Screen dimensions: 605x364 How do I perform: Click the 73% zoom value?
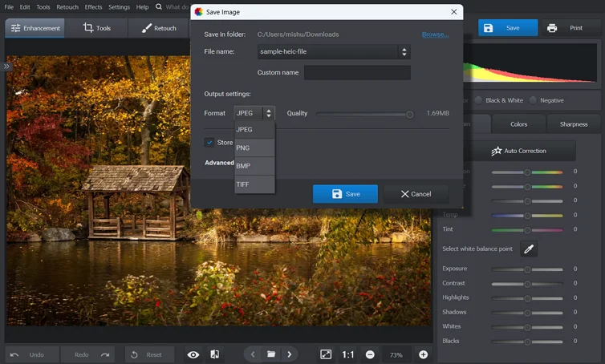[396, 354]
